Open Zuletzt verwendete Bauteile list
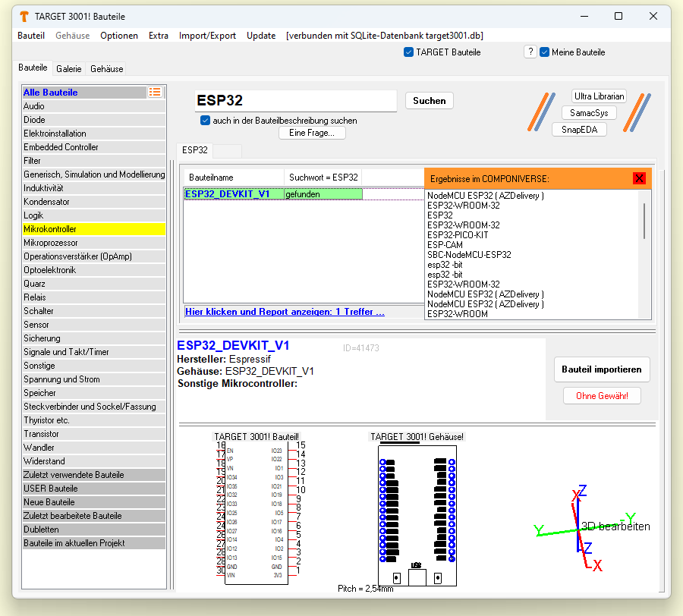 coord(93,474)
